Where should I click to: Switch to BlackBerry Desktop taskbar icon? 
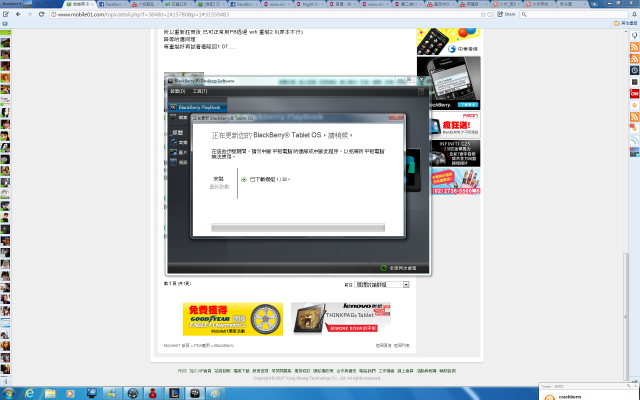[x=195, y=393]
